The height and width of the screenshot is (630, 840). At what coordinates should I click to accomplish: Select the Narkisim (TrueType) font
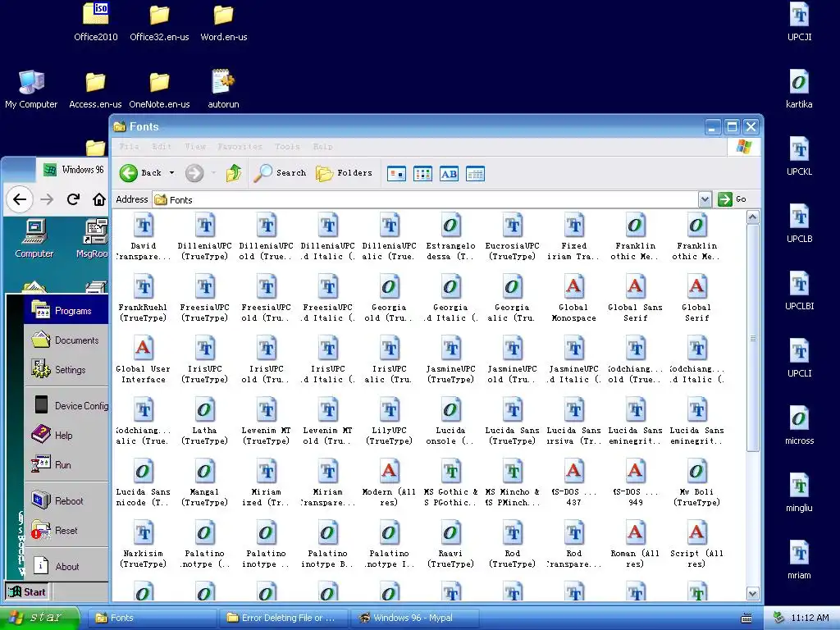pos(143,545)
